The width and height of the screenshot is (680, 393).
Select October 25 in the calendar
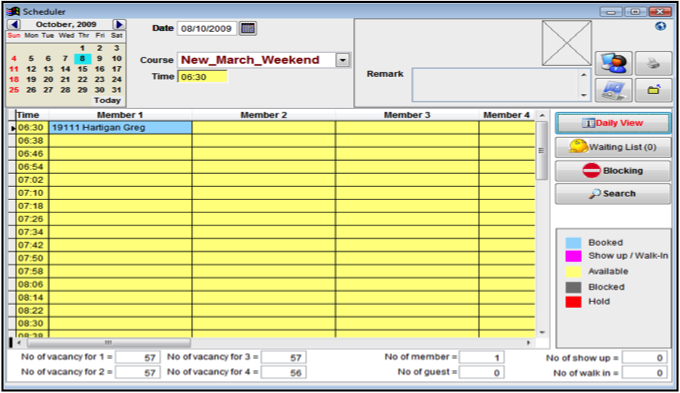click(x=14, y=90)
